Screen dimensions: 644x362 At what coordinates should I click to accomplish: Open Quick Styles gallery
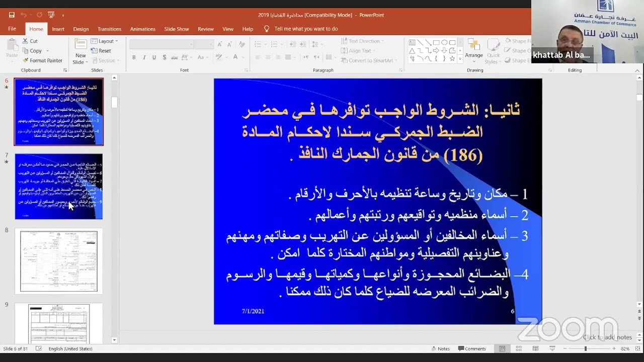(x=493, y=51)
